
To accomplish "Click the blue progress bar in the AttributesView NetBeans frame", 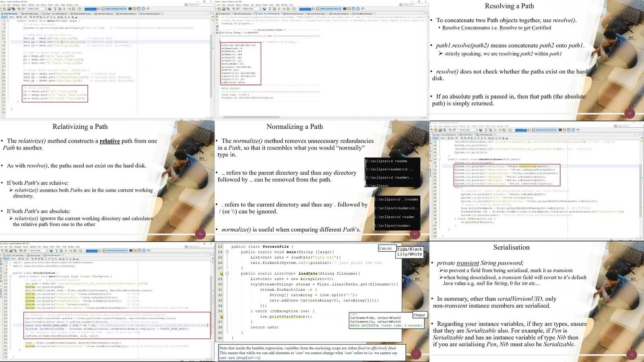I will (x=92, y=250).
